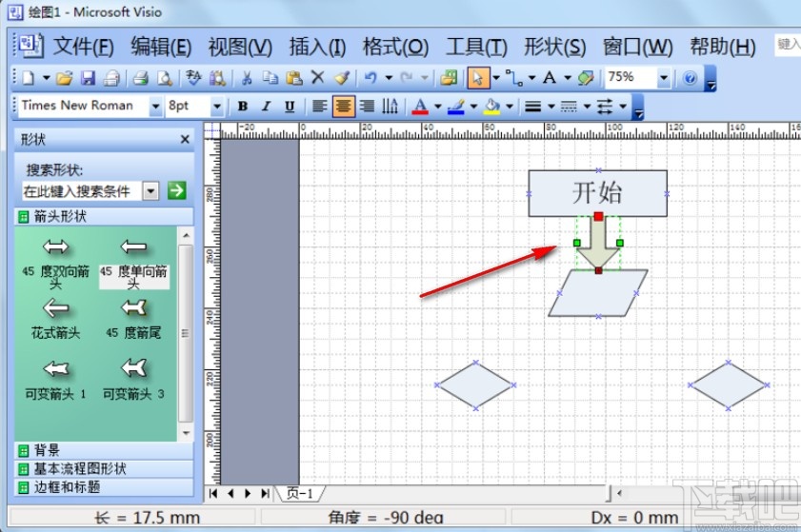Screen dimensions: 801x532
Task: Set Align Left text alignment
Action: pyautogui.click(x=320, y=107)
